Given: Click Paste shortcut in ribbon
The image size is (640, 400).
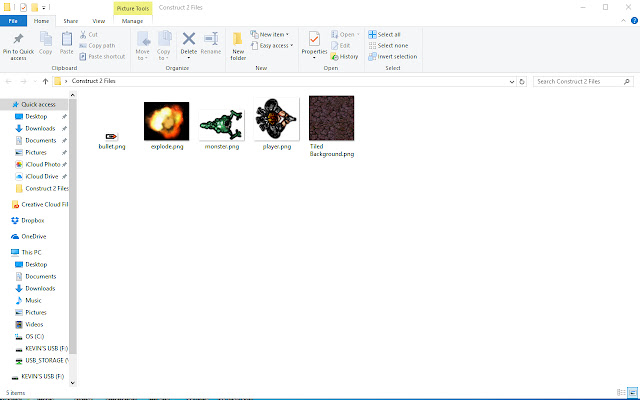Looking at the screenshot, I should pyautogui.click(x=102, y=57).
